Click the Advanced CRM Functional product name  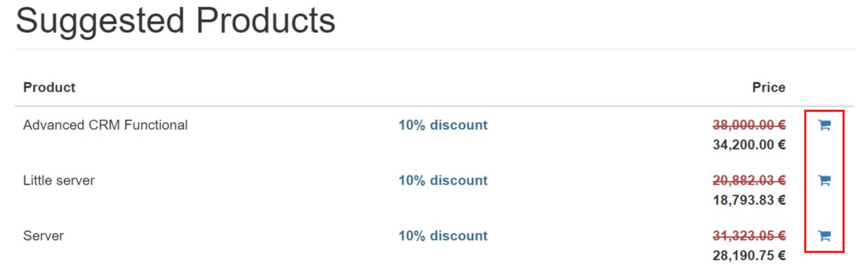[x=105, y=125]
